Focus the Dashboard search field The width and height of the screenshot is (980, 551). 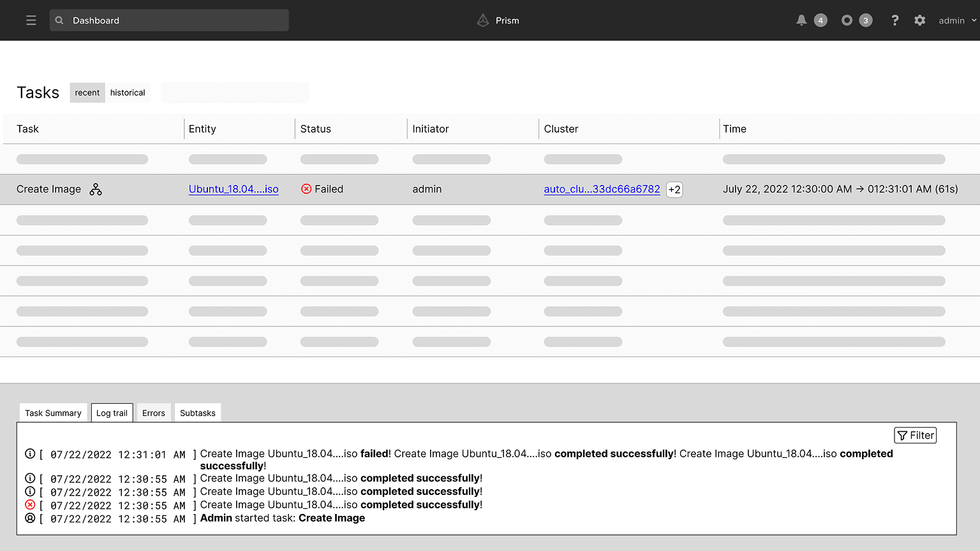(x=169, y=20)
